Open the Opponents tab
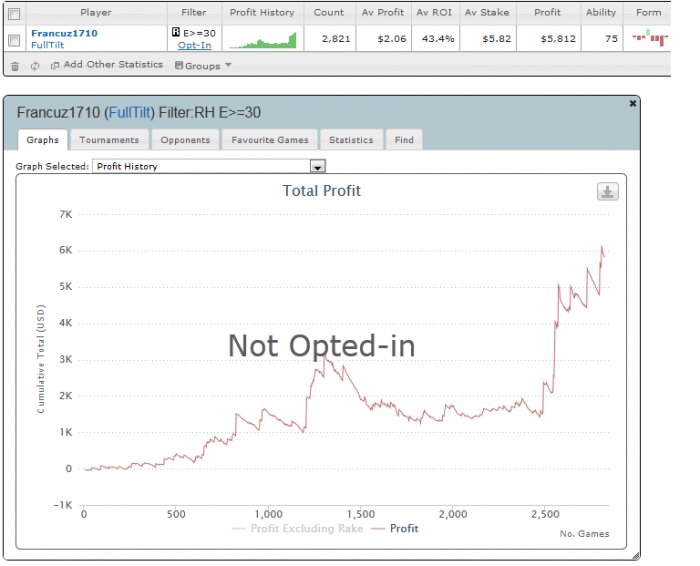This screenshot has width=700, height=566. (x=185, y=140)
